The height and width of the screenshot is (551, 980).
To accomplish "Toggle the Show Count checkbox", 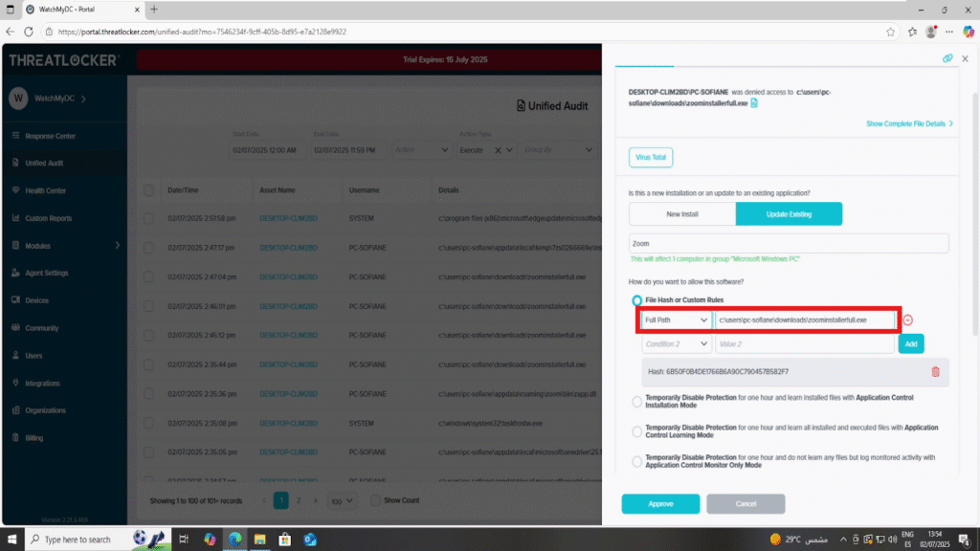I will tap(375, 500).
